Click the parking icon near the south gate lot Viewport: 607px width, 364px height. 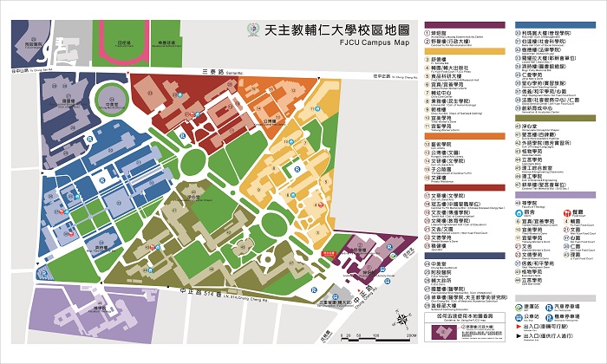(x=314, y=289)
